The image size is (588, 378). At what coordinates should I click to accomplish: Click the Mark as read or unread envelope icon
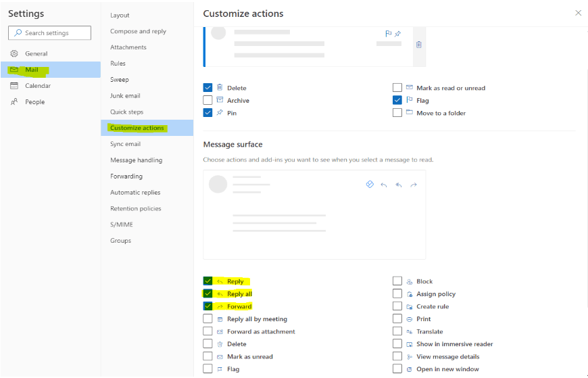point(410,87)
